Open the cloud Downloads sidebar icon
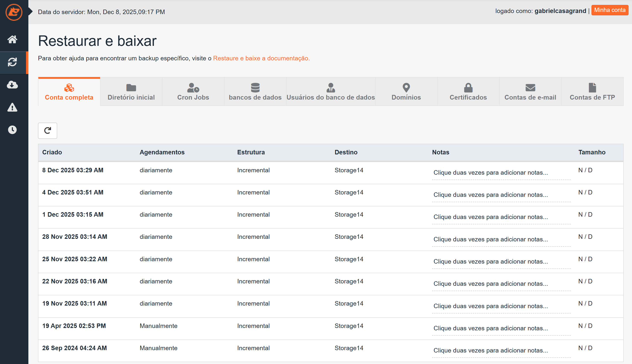632x364 pixels. click(12, 85)
